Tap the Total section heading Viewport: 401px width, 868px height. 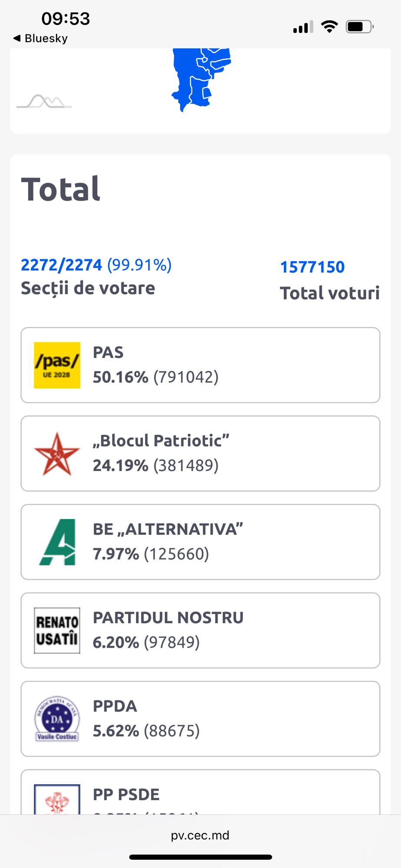tap(61, 189)
